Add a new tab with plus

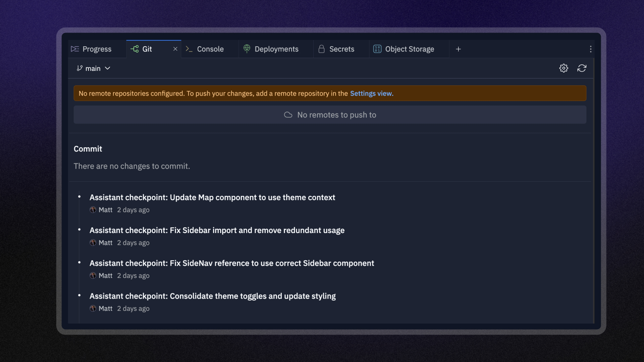[458, 49]
